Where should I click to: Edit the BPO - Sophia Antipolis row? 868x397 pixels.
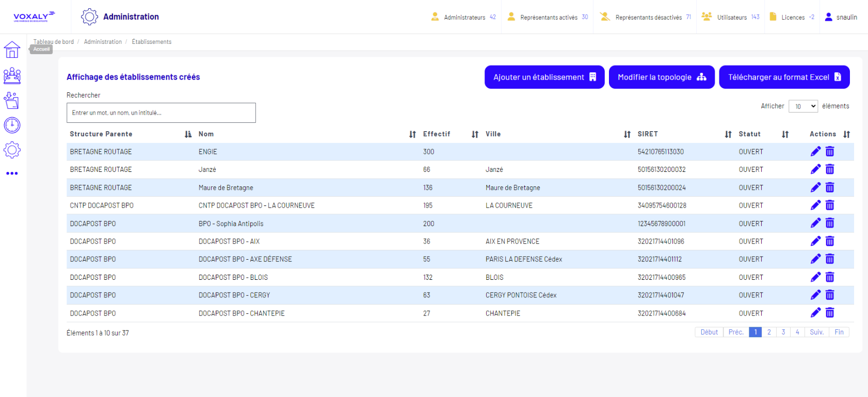point(815,223)
